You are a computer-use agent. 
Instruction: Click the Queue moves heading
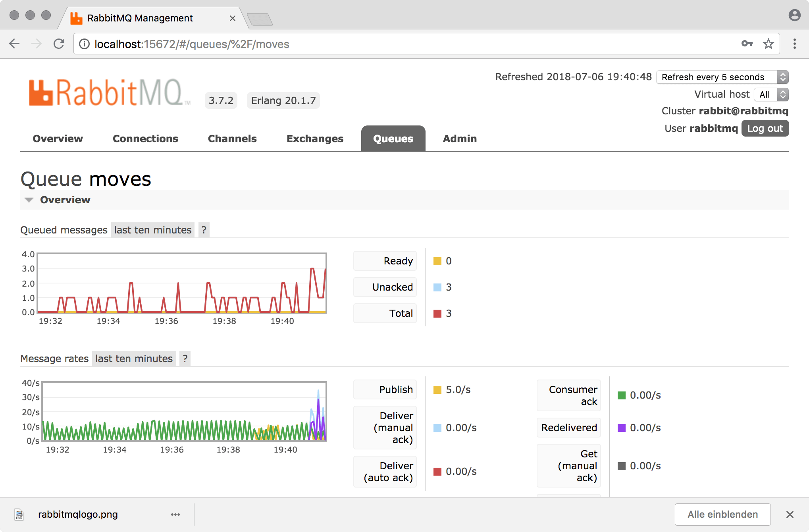tap(86, 179)
